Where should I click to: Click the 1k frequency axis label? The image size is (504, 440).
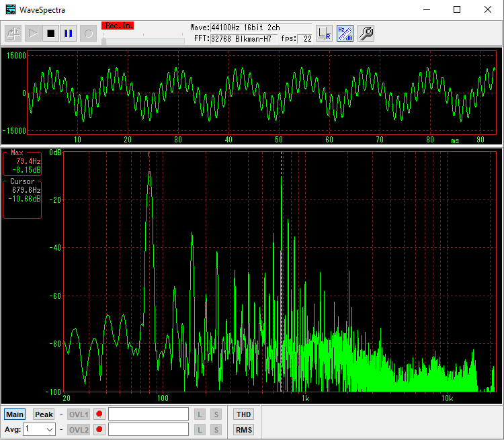click(305, 398)
